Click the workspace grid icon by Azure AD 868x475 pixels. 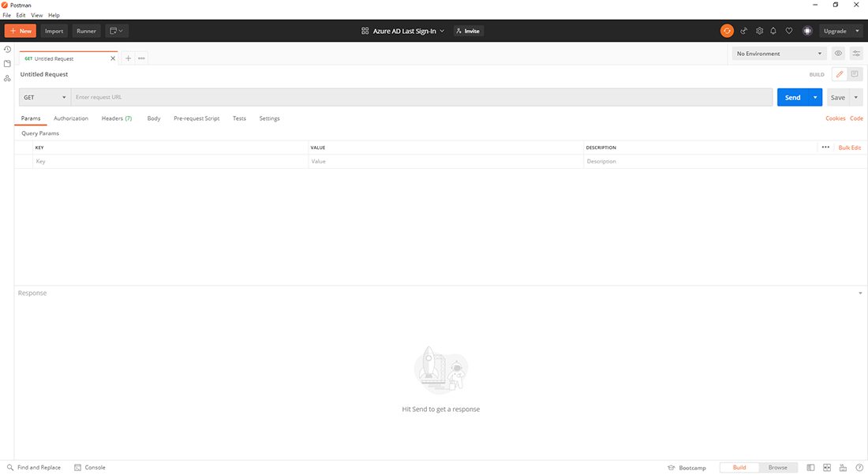coord(365,31)
